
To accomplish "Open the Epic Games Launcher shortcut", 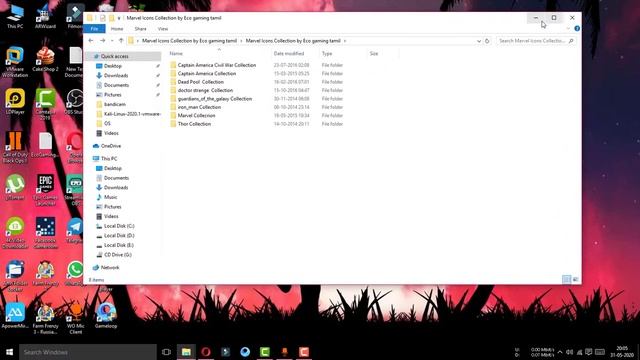I will (45, 190).
